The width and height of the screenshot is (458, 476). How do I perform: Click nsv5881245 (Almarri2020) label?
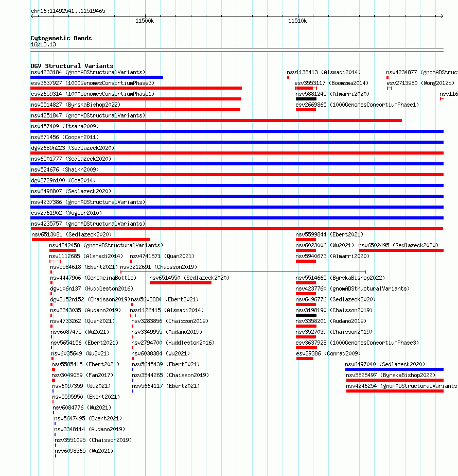coord(332,94)
